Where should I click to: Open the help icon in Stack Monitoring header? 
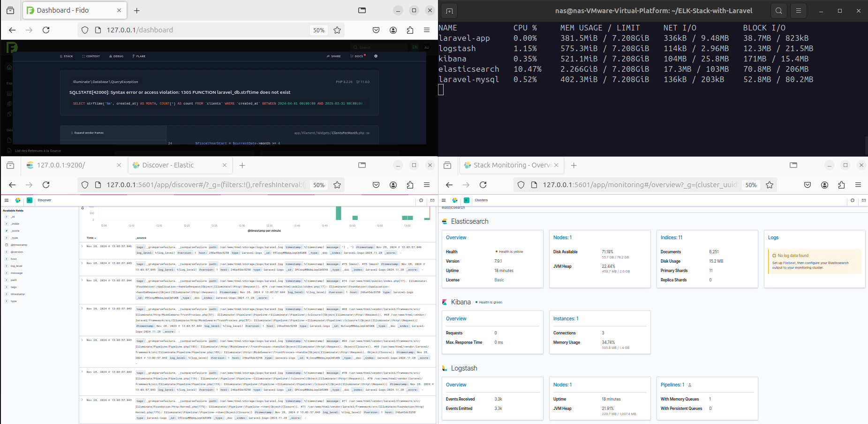[x=853, y=200]
